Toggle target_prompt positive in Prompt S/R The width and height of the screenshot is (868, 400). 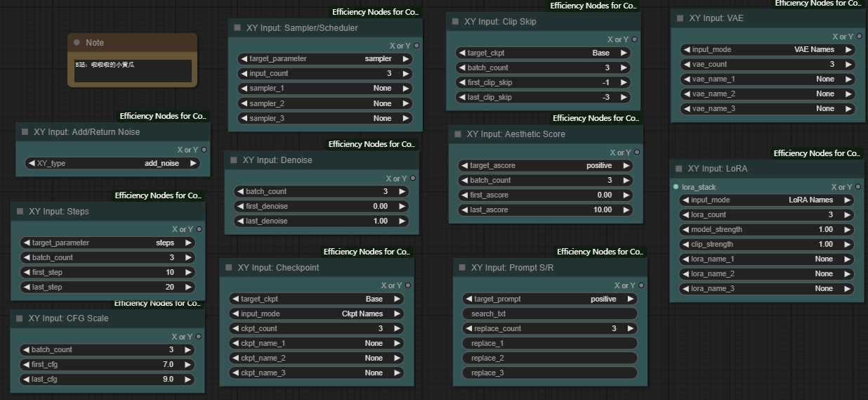coord(550,299)
